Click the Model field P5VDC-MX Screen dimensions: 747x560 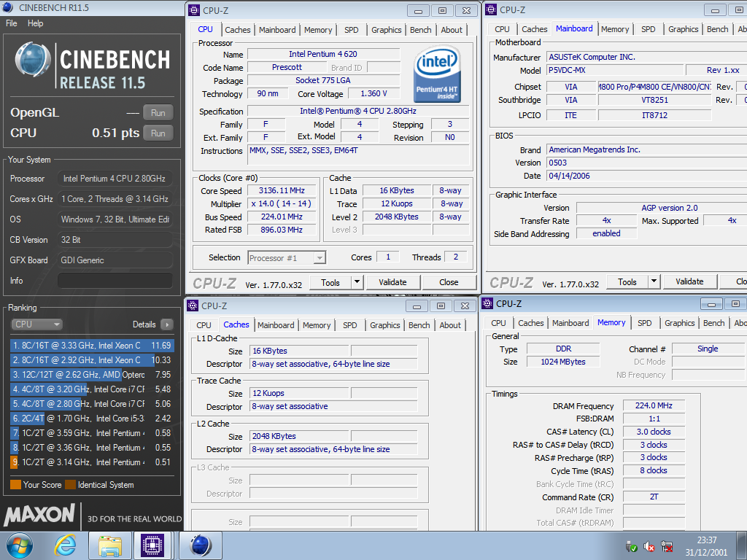click(614, 70)
